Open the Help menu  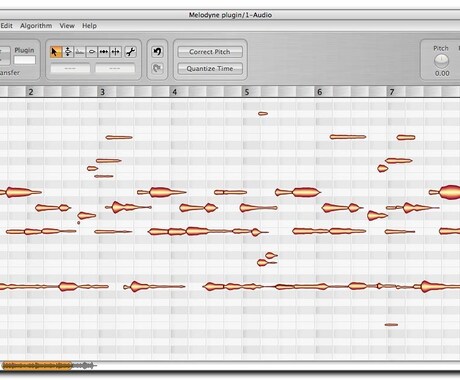(89, 26)
